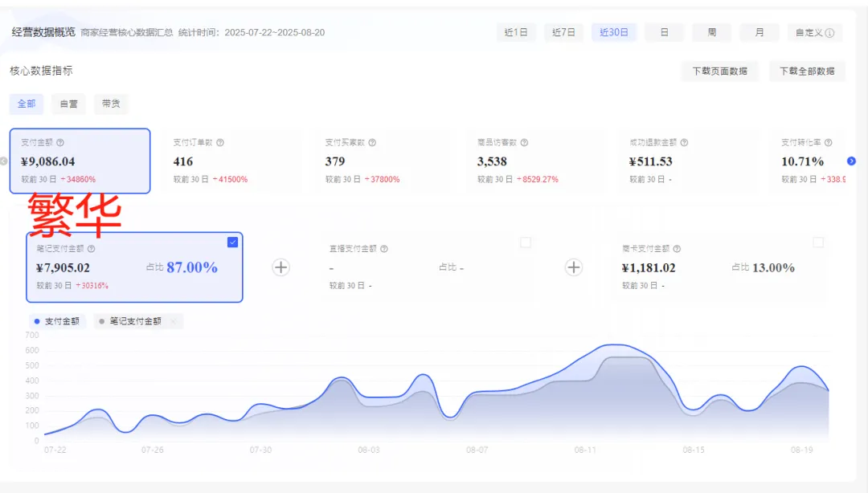Click help icon beside 商品访客数
The width and height of the screenshot is (868, 493).
point(524,143)
